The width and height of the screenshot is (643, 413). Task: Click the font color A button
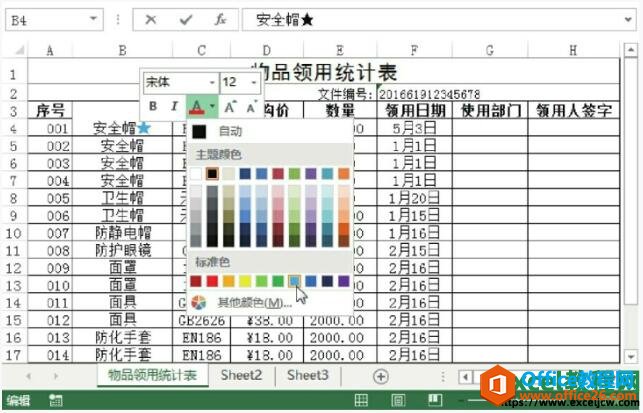[x=197, y=107]
